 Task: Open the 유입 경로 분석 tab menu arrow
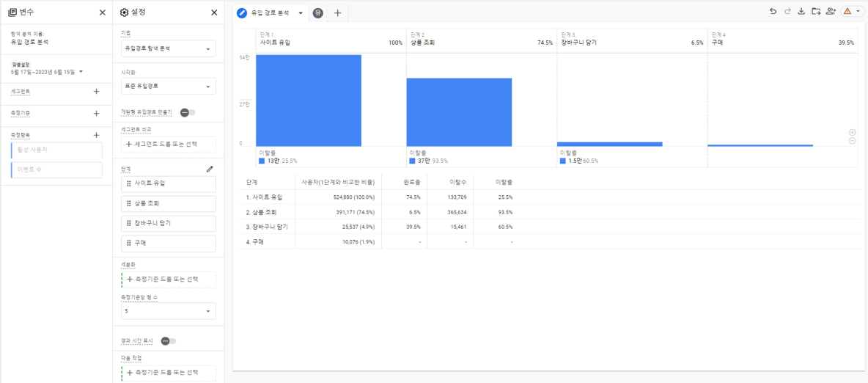pos(300,12)
